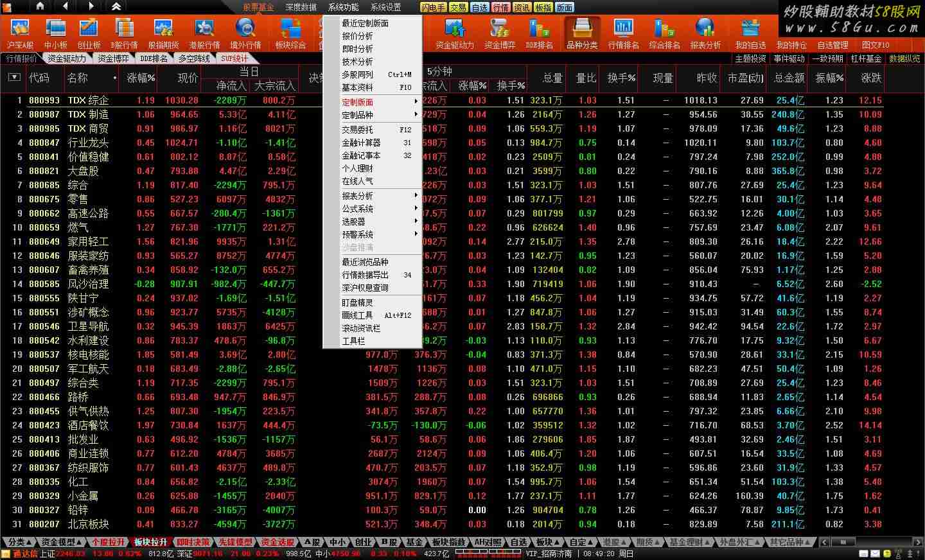The height and width of the screenshot is (560, 925).
Task: Expand the 定制版面 submenu
Action: 373,102
